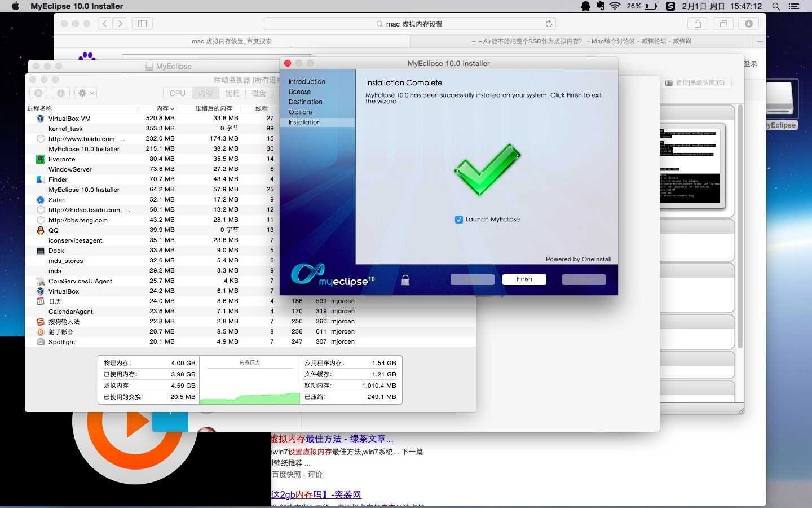The image size is (812, 508).
Task: Select 日历 process row
Action: (251, 301)
